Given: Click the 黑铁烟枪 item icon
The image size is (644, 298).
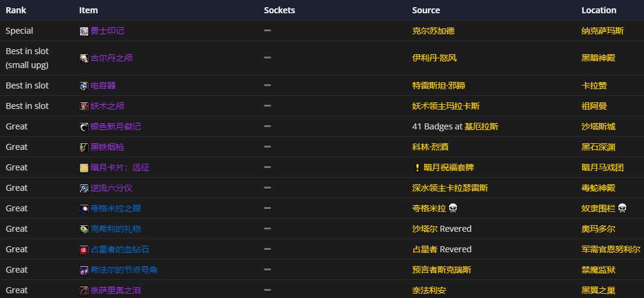Looking at the screenshot, I should coord(84,147).
